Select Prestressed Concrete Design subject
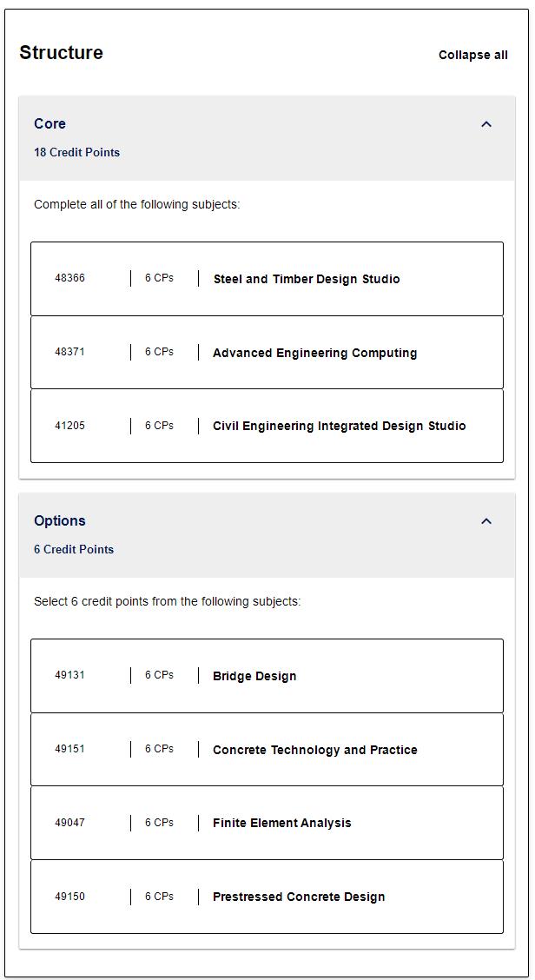Screen dimensions: 535x980 298,897
